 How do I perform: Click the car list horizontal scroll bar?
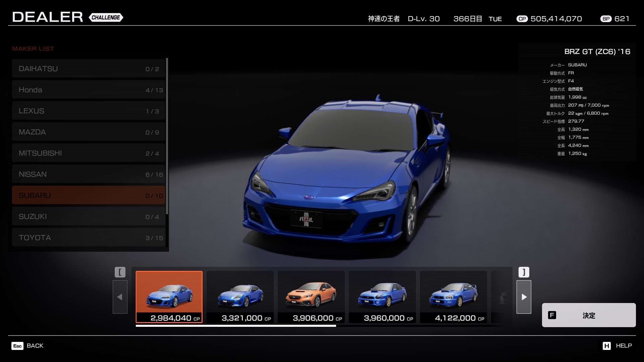click(236, 325)
